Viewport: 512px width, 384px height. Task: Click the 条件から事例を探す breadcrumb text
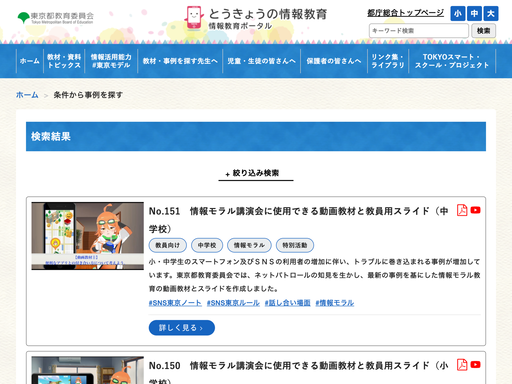pos(88,95)
